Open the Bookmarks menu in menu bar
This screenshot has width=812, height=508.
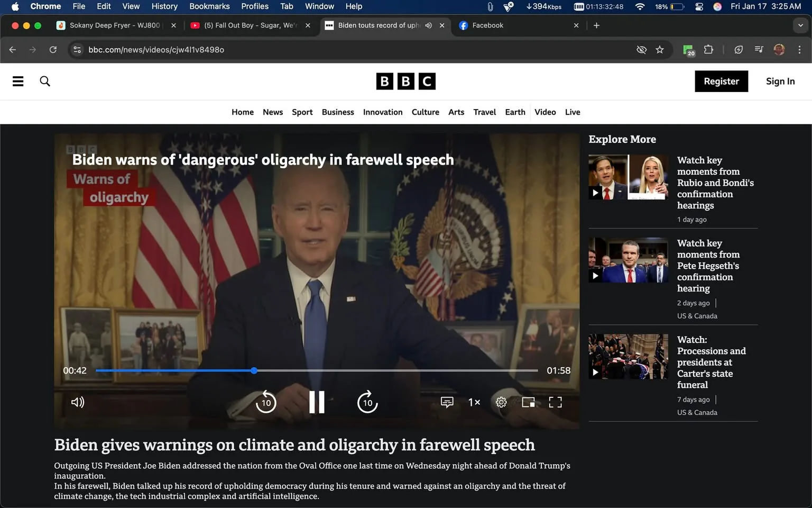pos(209,6)
